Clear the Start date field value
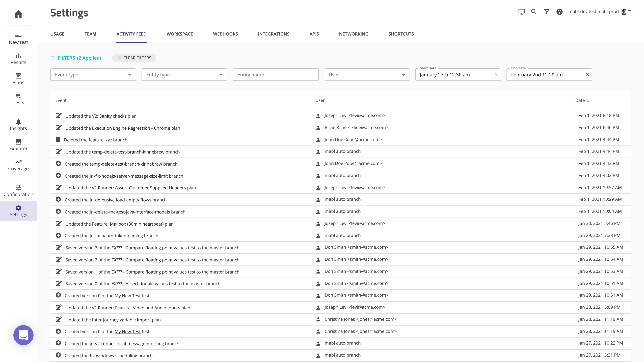This screenshot has height=362, width=644. (x=496, y=74)
